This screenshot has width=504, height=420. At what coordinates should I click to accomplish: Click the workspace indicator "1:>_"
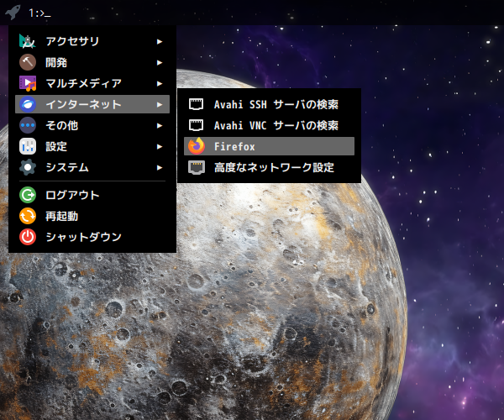[x=39, y=13]
